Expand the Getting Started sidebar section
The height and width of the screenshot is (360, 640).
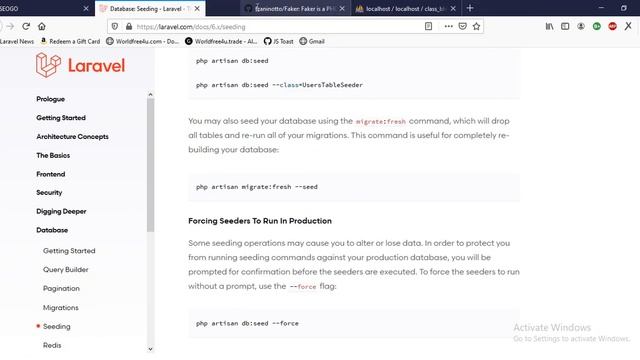coord(61,118)
